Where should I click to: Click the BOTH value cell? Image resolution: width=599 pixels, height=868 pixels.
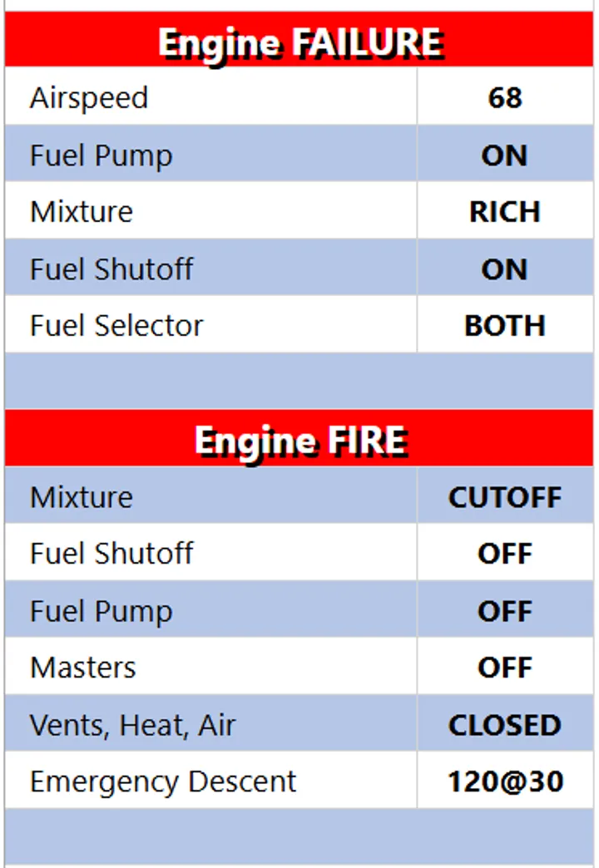(x=505, y=326)
